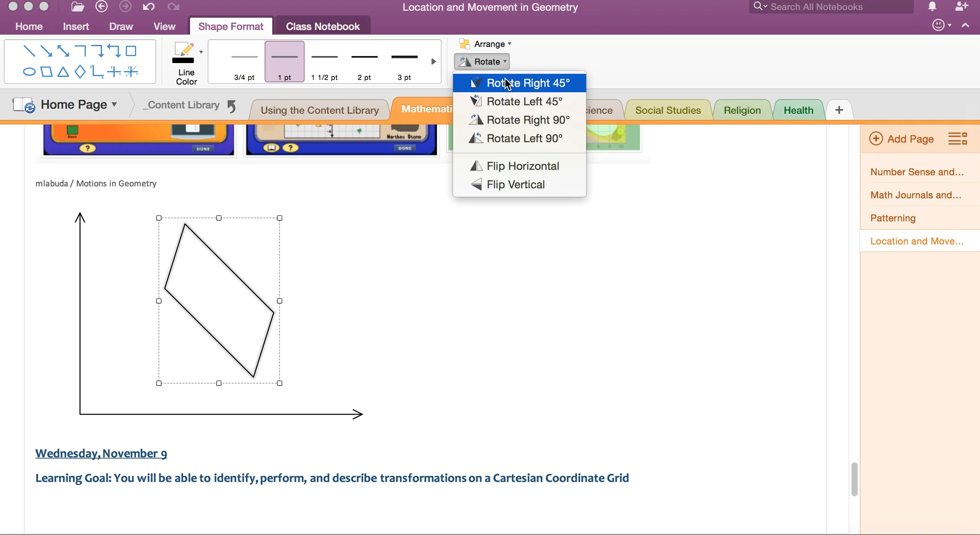
Task: Choose Flip Horizontal from the Rotate menu
Action: tap(523, 166)
